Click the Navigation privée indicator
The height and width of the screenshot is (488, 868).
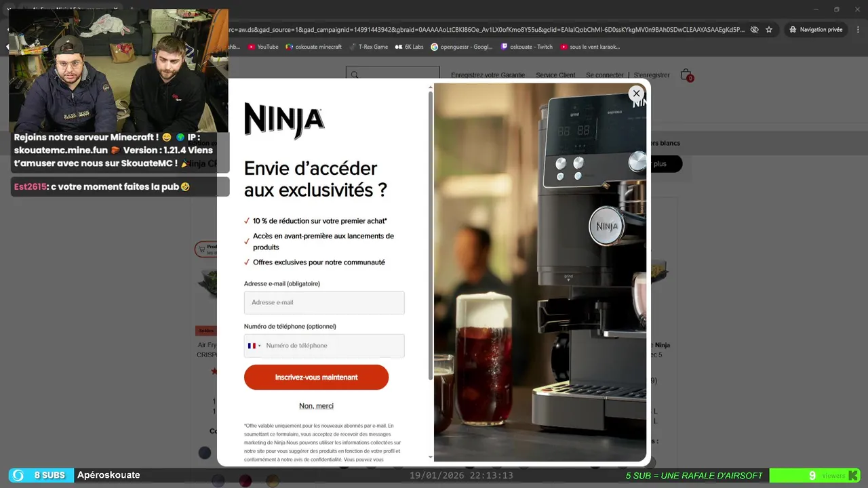815,30
